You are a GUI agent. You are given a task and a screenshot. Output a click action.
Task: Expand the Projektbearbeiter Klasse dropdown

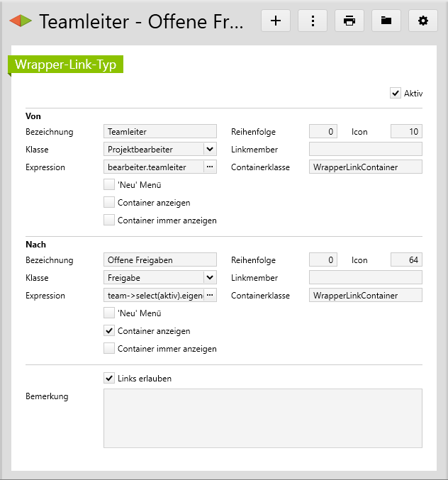[x=209, y=150]
